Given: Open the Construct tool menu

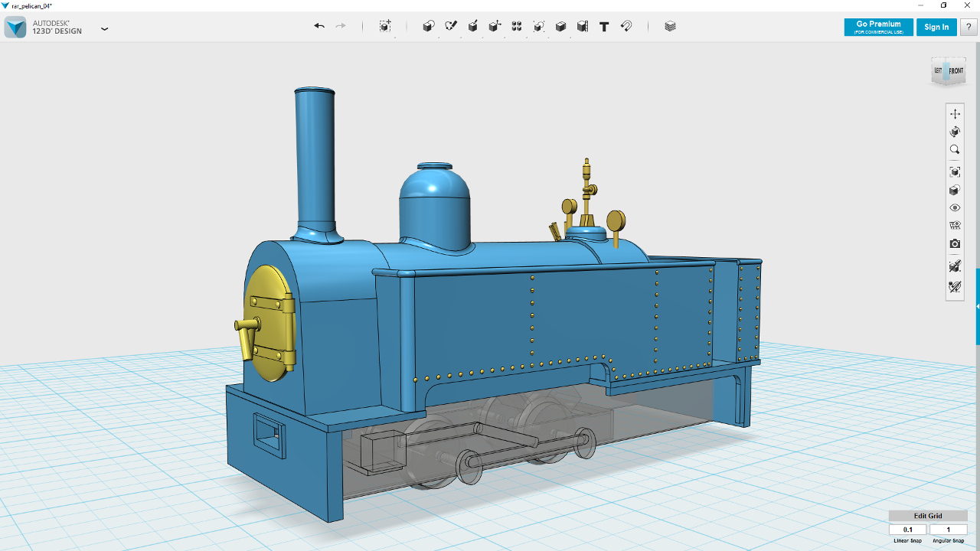Looking at the screenshot, I should coord(473,26).
